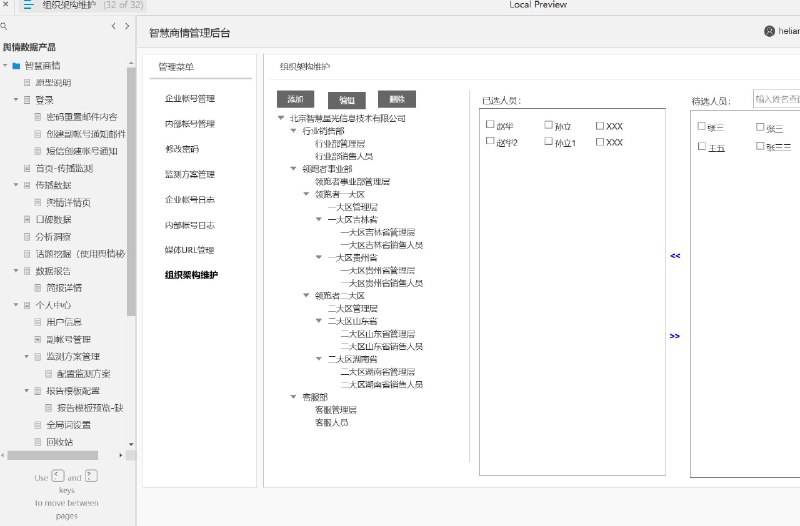The height and width of the screenshot is (526, 800).
Task: Click the user avatar icon beside helian
Action: click(769, 31)
